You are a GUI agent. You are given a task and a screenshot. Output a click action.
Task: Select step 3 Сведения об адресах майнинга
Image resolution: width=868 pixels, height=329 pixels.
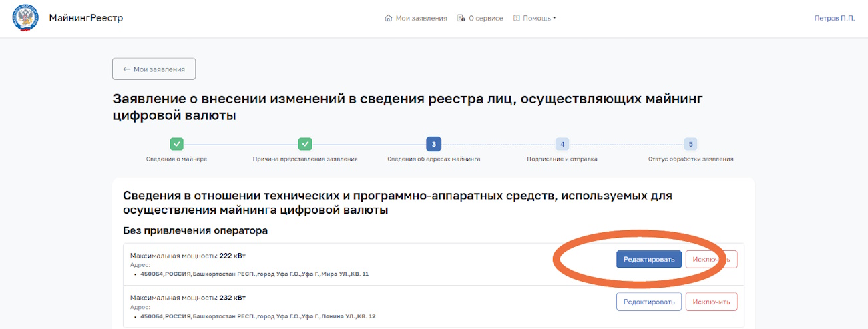(434, 144)
